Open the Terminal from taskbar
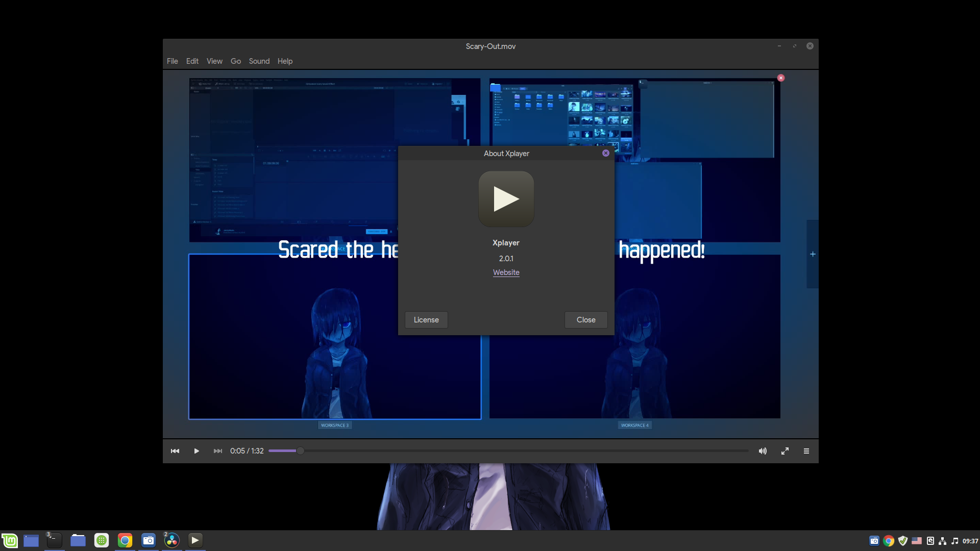980x551 pixels. click(54, 540)
